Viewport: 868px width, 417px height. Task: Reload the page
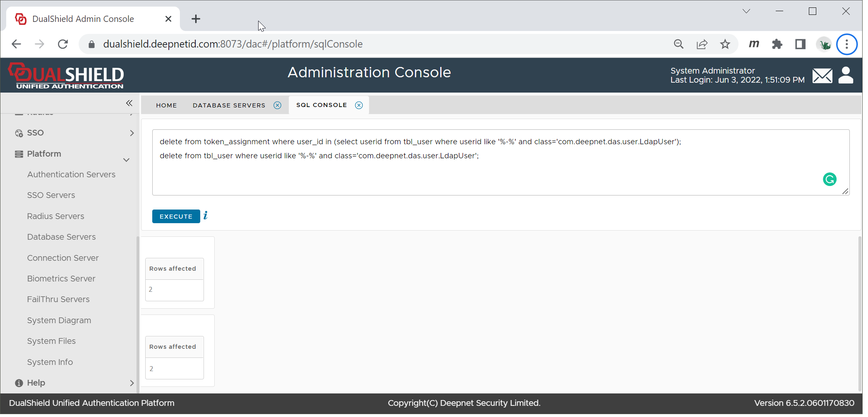pyautogui.click(x=63, y=44)
